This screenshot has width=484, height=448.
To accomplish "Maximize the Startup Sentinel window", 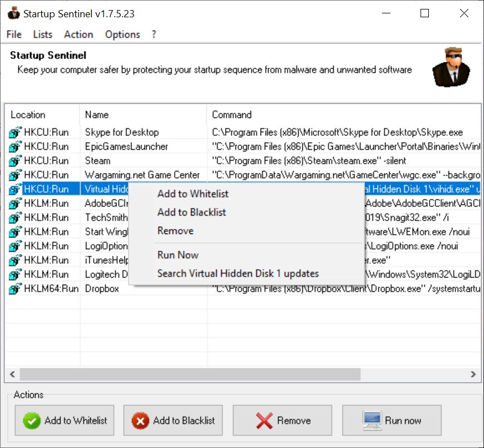I will point(425,13).
